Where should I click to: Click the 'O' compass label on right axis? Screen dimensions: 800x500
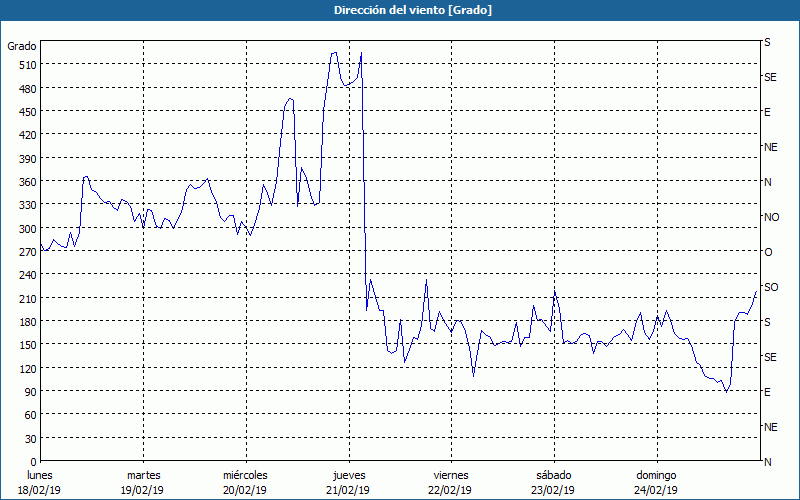(767, 252)
